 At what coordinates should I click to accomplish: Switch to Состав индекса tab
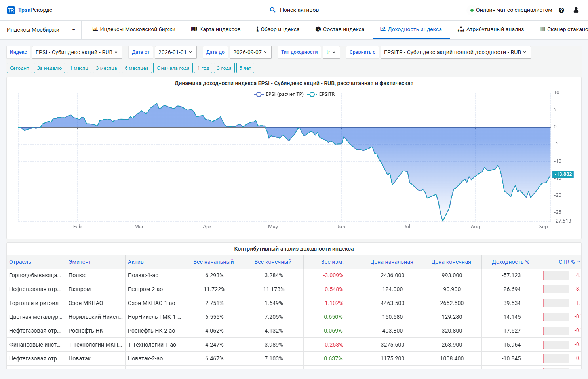click(x=340, y=29)
